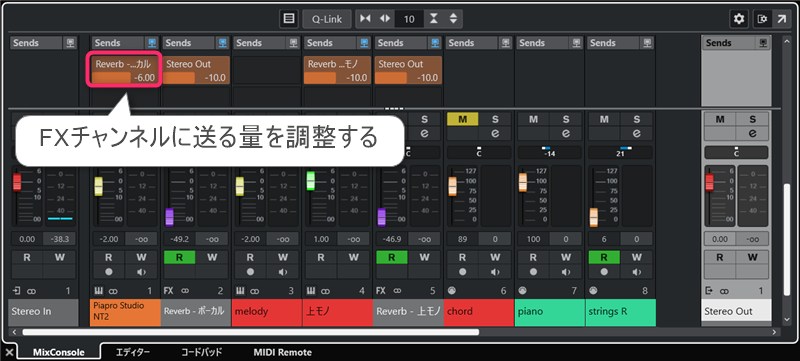800x361 pixels.
Task: Open MixConsole in separate window arrow
Action: tap(781, 19)
